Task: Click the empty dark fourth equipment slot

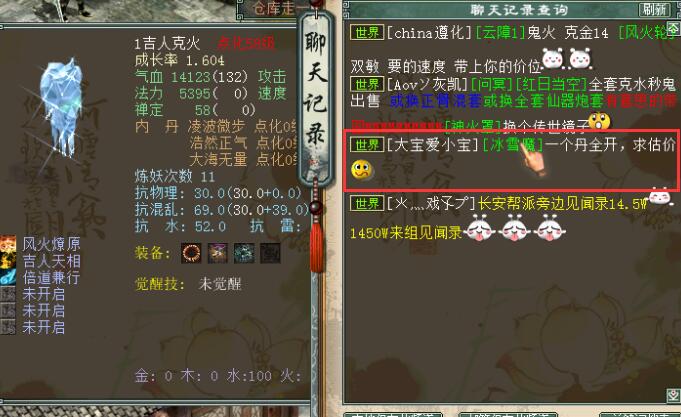Action: coord(270,253)
